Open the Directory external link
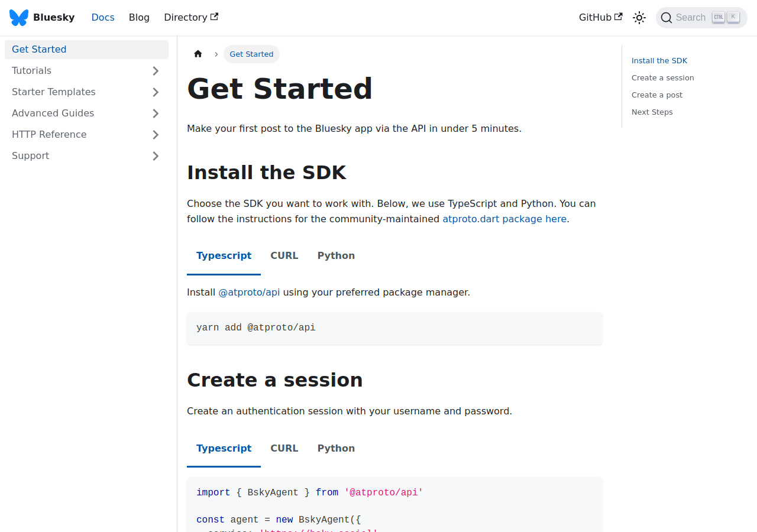 point(191,18)
